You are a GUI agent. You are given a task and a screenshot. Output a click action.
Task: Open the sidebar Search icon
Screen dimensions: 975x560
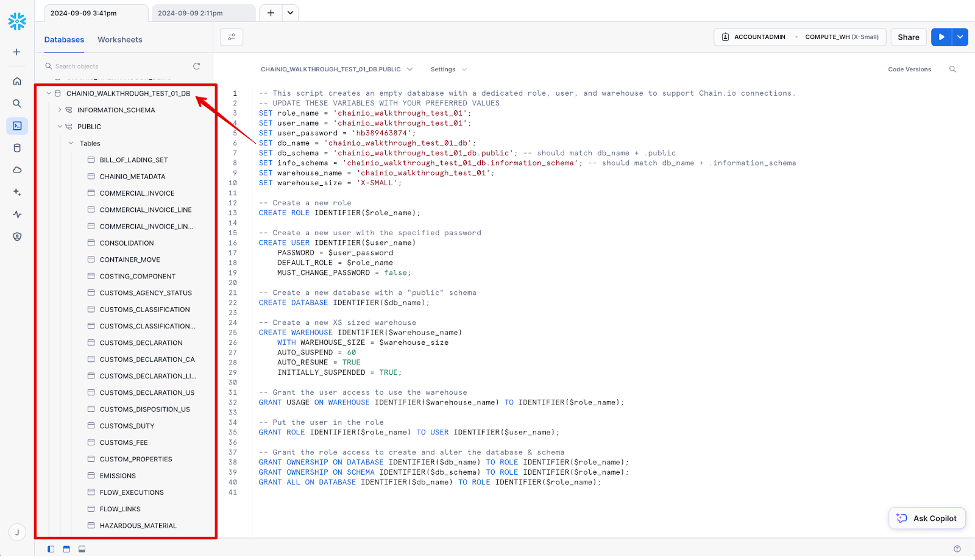tap(17, 104)
